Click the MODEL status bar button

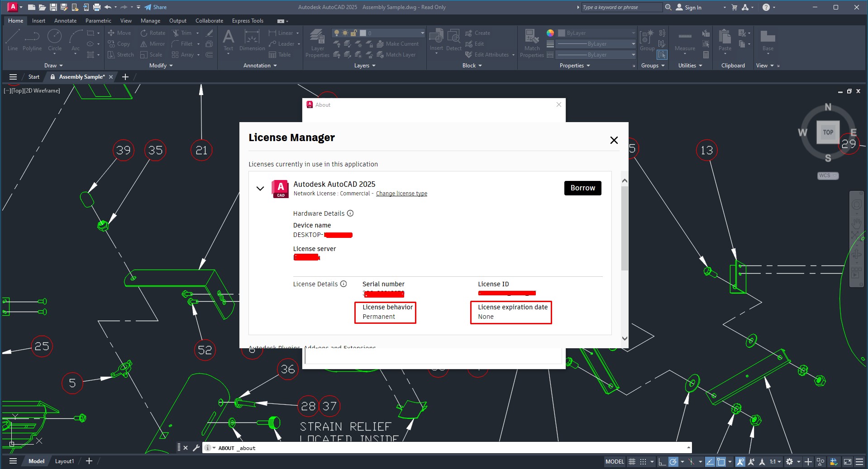pyautogui.click(x=615, y=462)
